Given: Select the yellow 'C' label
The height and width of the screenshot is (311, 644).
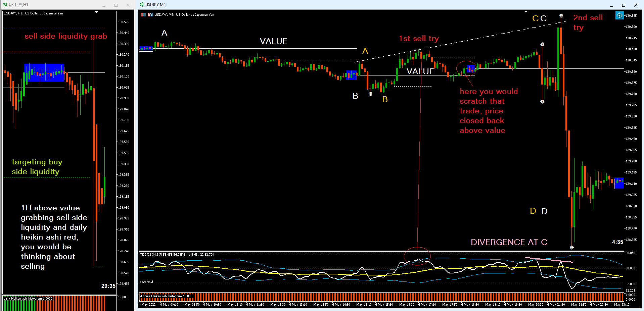Looking at the screenshot, I should [536, 18].
